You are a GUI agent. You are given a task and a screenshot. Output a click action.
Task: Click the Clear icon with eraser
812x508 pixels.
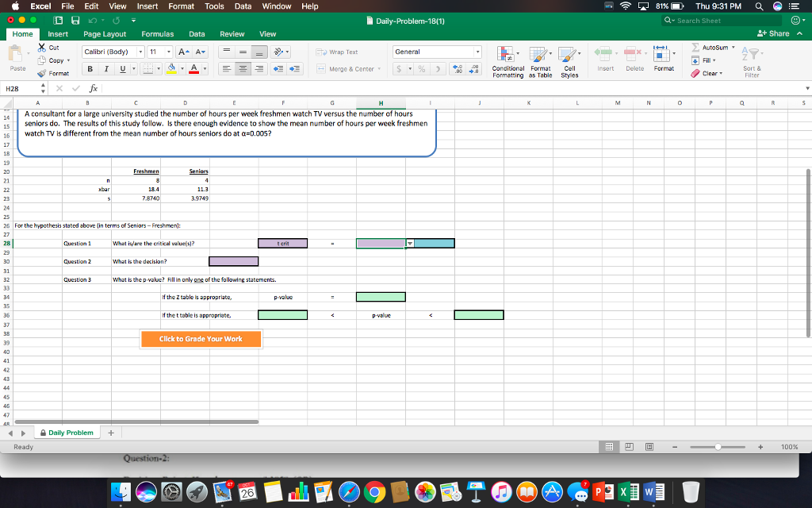coord(695,73)
